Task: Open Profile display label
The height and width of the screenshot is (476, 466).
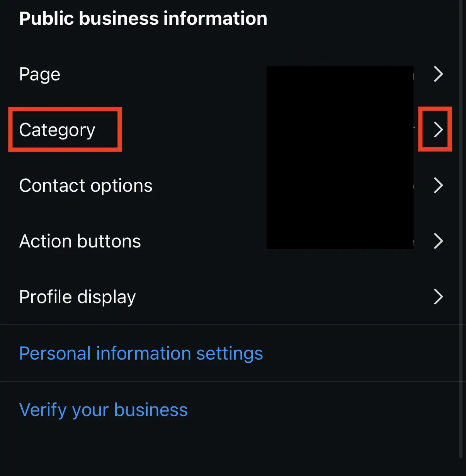Action: tap(77, 297)
